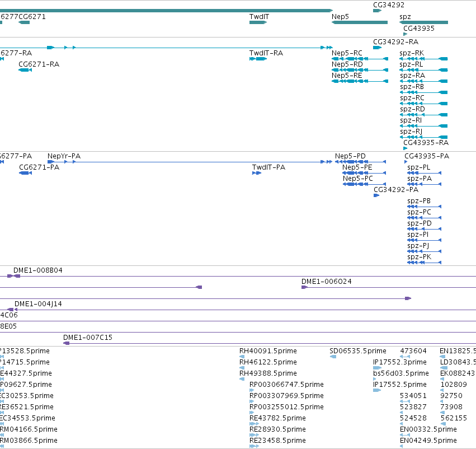Click transcript CG34292-RA

[377, 48]
